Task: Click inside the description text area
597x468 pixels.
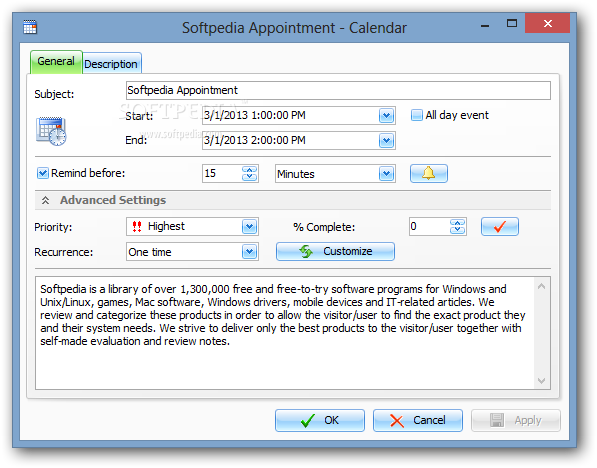Action: click(x=285, y=333)
